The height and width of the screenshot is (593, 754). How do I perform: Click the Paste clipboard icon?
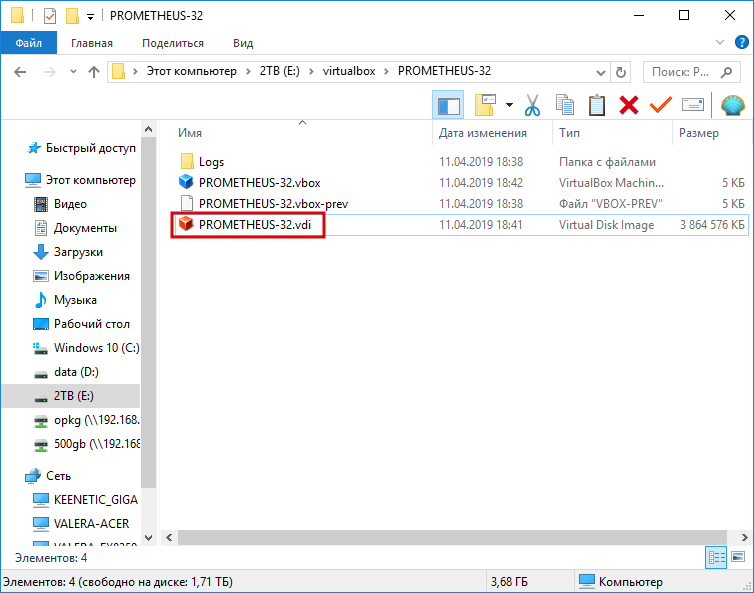click(x=597, y=105)
